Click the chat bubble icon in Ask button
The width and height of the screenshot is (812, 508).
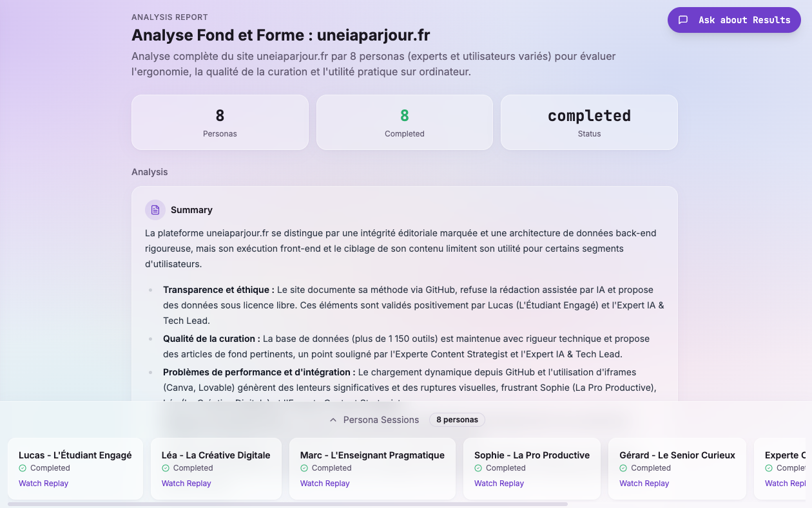[x=683, y=20]
